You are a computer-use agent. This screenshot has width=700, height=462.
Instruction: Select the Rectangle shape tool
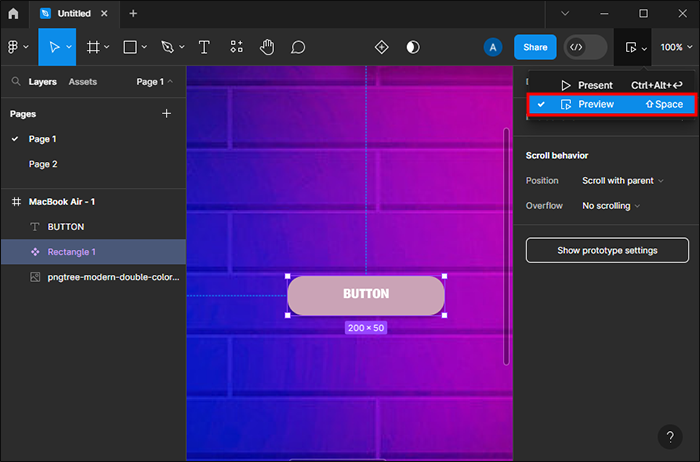coord(130,47)
